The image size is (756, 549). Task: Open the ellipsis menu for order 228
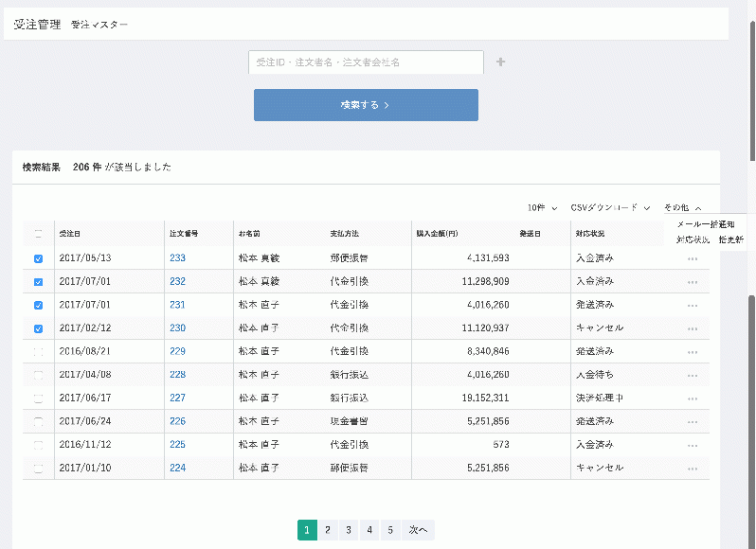click(693, 376)
